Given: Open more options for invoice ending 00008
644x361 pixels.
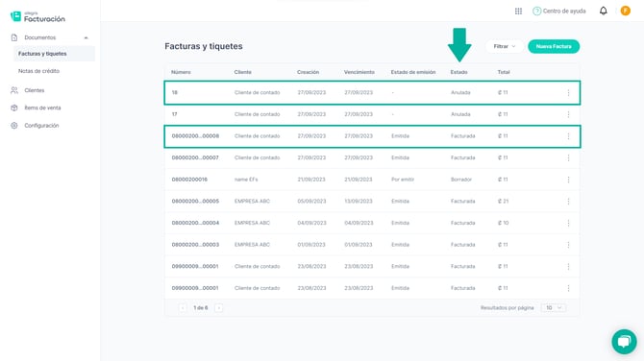Looking at the screenshot, I should (x=568, y=136).
